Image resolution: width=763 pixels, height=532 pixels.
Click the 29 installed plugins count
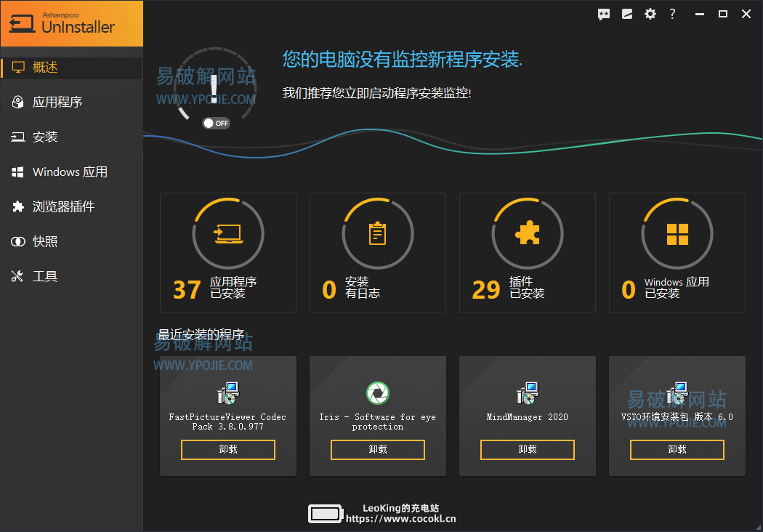[486, 289]
